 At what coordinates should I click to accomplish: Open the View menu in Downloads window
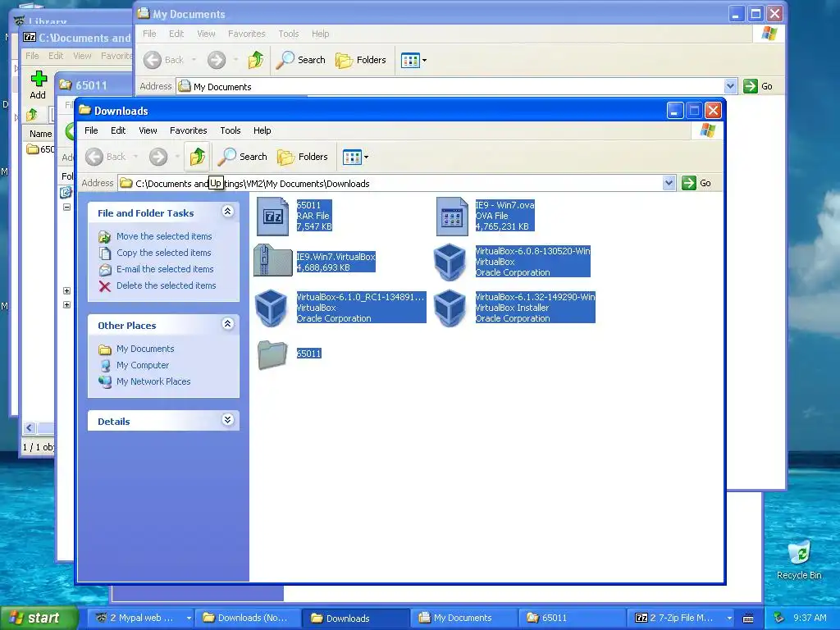[x=148, y=130]
